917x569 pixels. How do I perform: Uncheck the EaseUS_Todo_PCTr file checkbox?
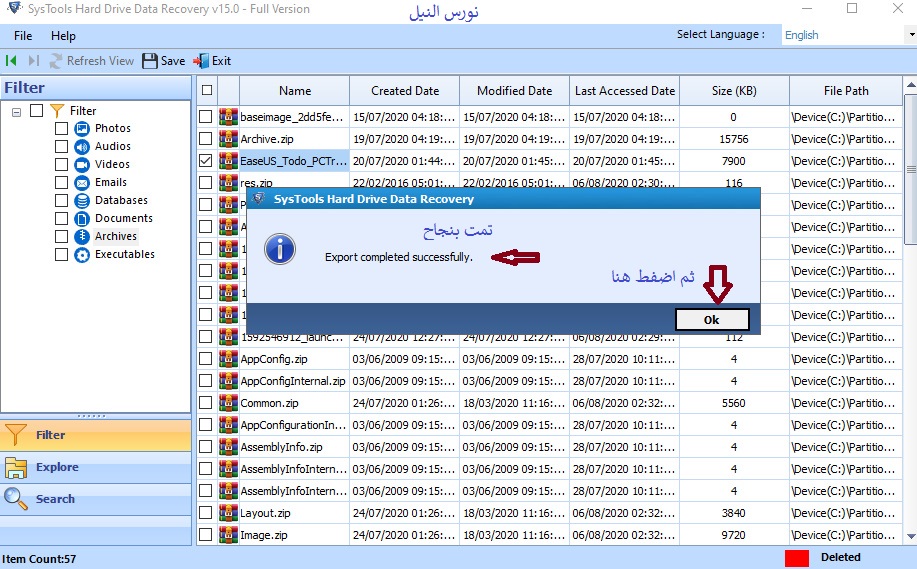[x=206, y=160]
